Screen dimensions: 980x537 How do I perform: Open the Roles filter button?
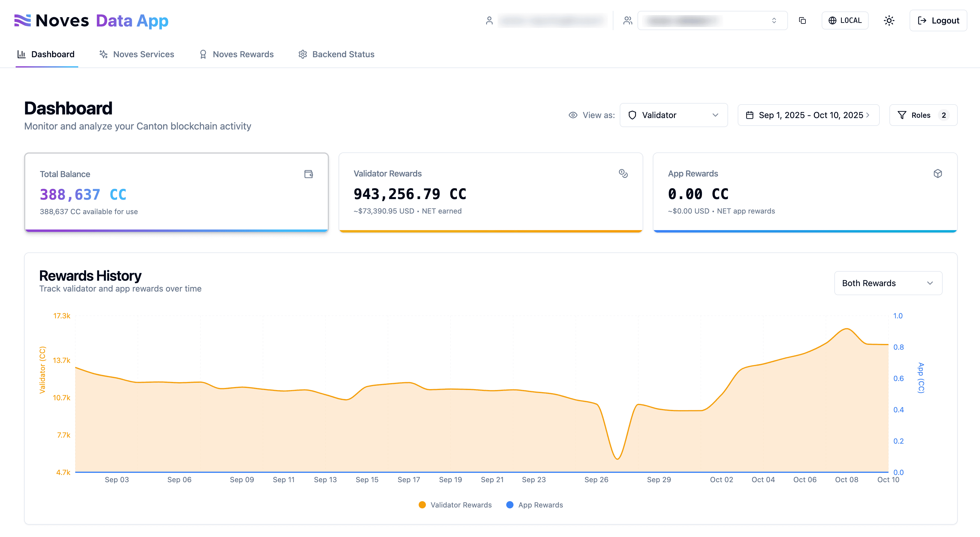923,115
